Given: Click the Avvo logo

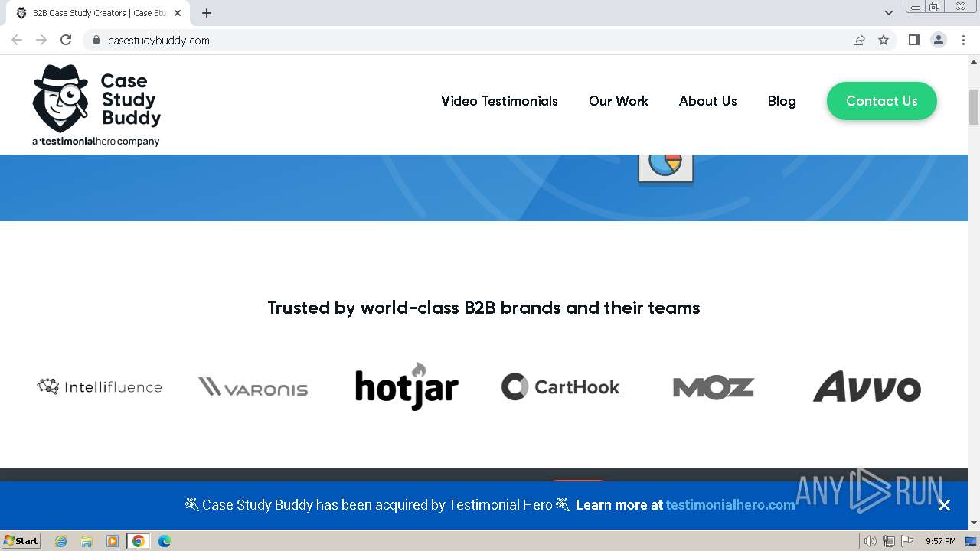Looking at the screenshot, I should (867, 386).
